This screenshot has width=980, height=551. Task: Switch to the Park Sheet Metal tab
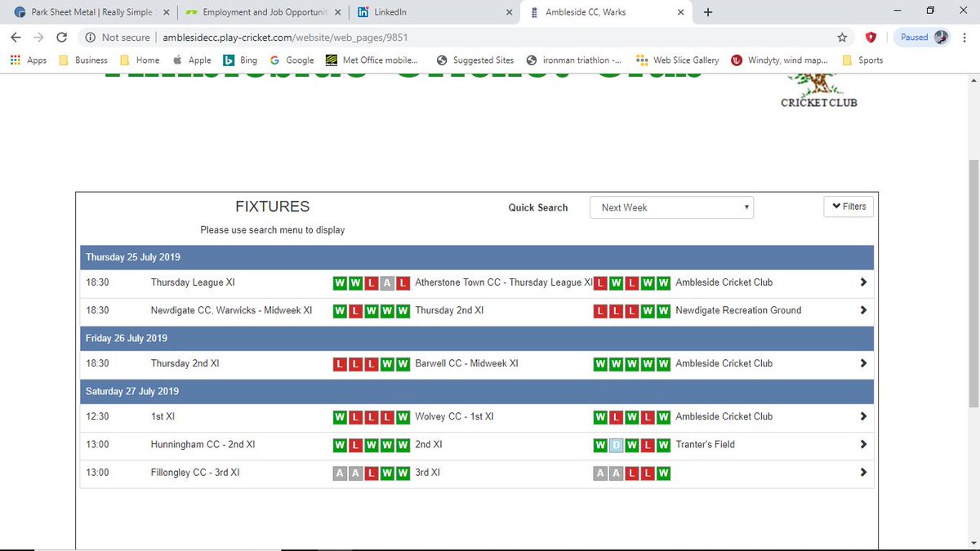click(90, 12)
